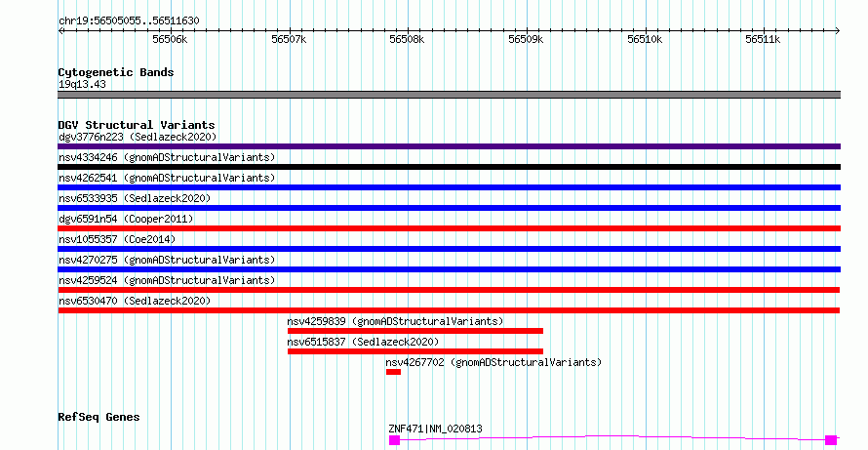Open the nsv6533935 (Sedlazeck2020) label
The image size is (868, 450).
(135, 198)
